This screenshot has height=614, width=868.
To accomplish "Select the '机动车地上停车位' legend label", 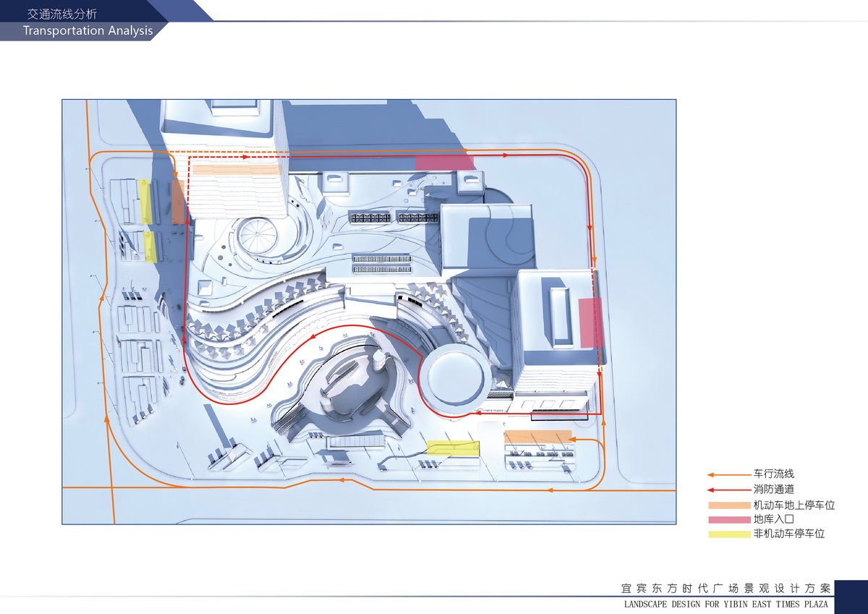I will click(x=794, y=505).
